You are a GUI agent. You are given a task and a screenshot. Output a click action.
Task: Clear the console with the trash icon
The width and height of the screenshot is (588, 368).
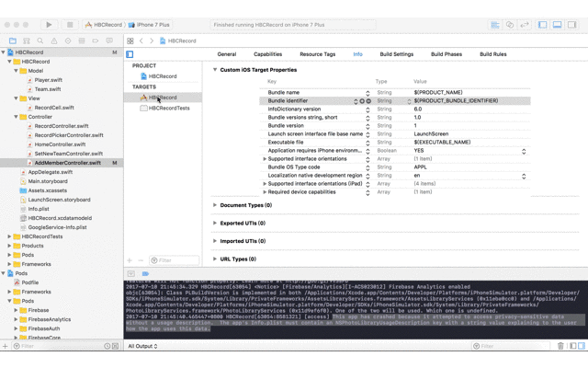point(560,346)
